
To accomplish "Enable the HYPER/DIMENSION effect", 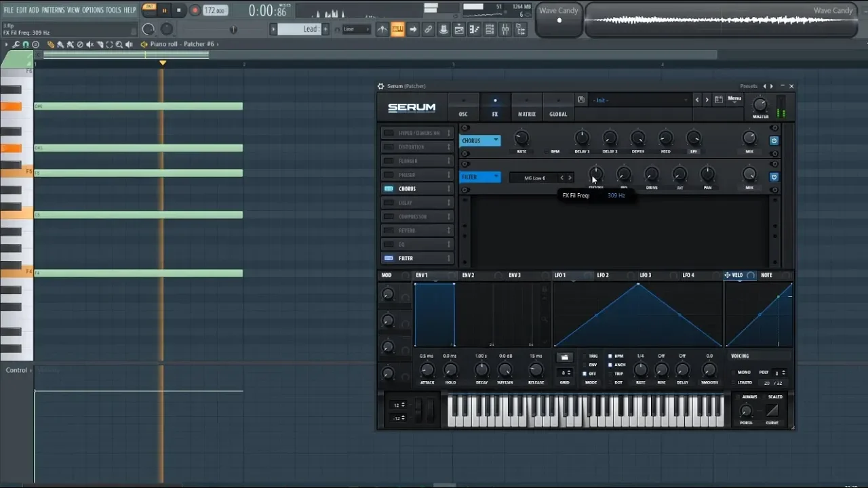I will coord(389,133).
